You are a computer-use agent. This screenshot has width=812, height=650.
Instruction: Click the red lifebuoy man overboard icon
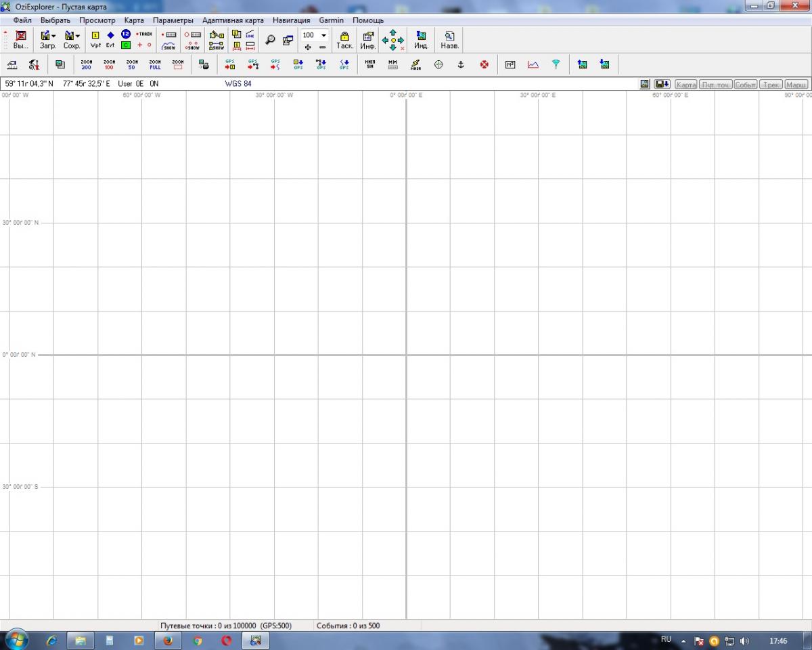pyautogui.click(x=484, y=64)
